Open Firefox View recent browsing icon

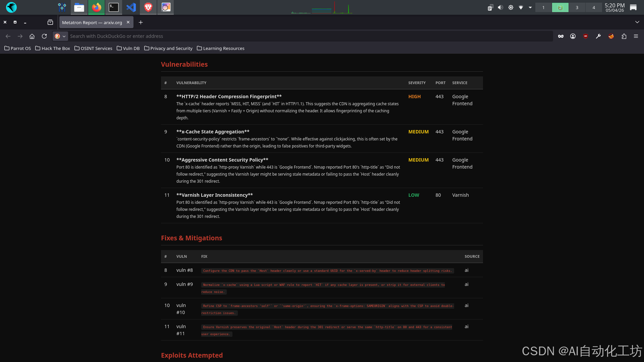(x=50, y=22)
